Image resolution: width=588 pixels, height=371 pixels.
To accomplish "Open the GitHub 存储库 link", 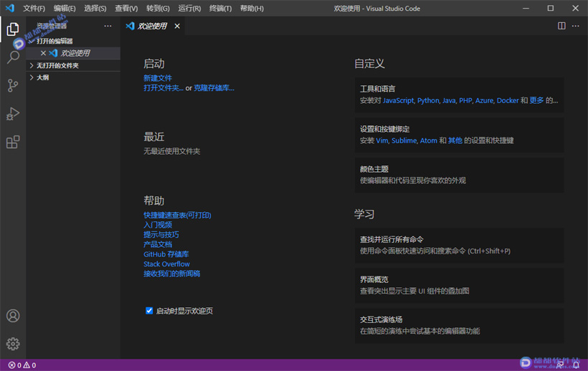I will tap(166, 254).
